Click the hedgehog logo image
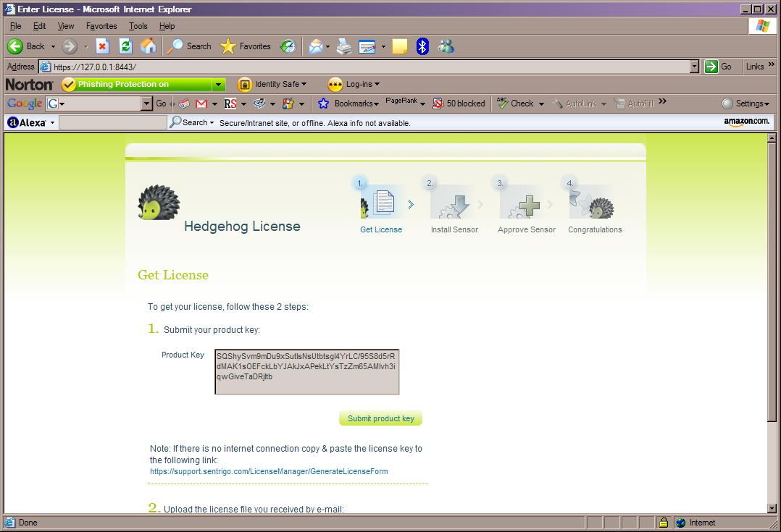 click(x=159, y=203)
